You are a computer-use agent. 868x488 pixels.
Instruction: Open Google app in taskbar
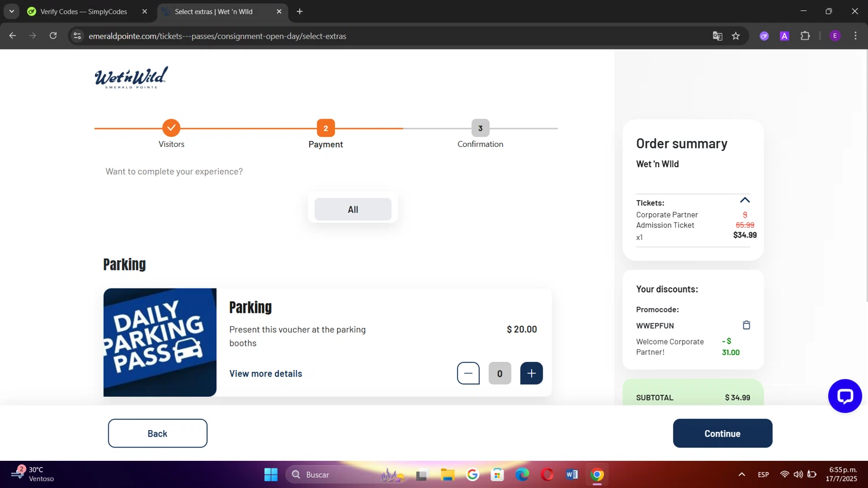[473, 475]
